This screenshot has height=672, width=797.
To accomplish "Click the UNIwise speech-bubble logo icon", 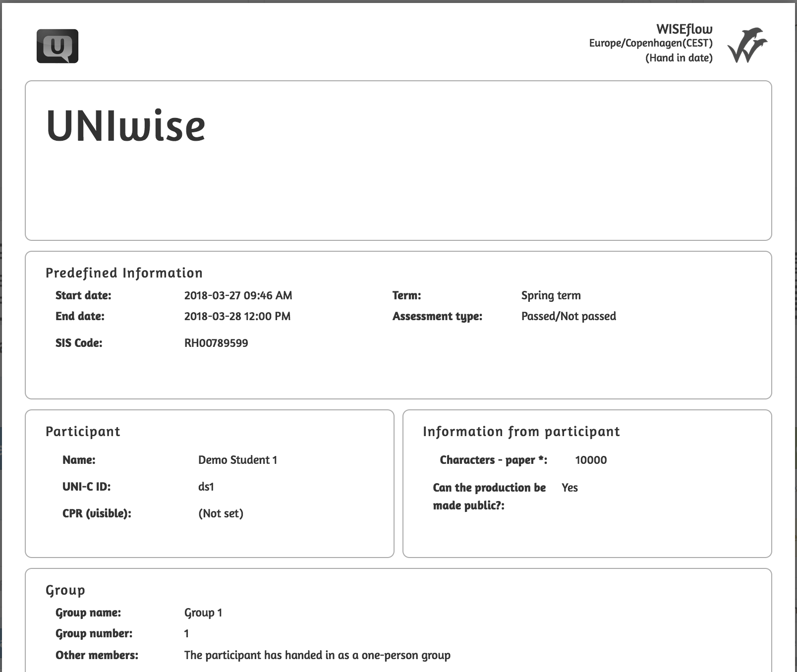I will pyautogui.click(x=57, y=46).
